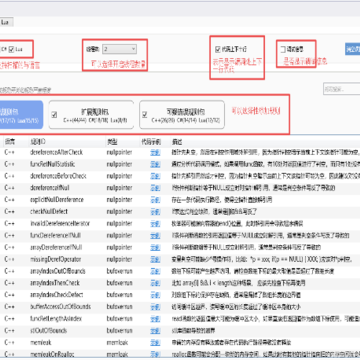Viewport: 360px width, 360px height.
Task: Open example link for bufferAccessOutOfBounds
Action: click(x=155, y=307)
